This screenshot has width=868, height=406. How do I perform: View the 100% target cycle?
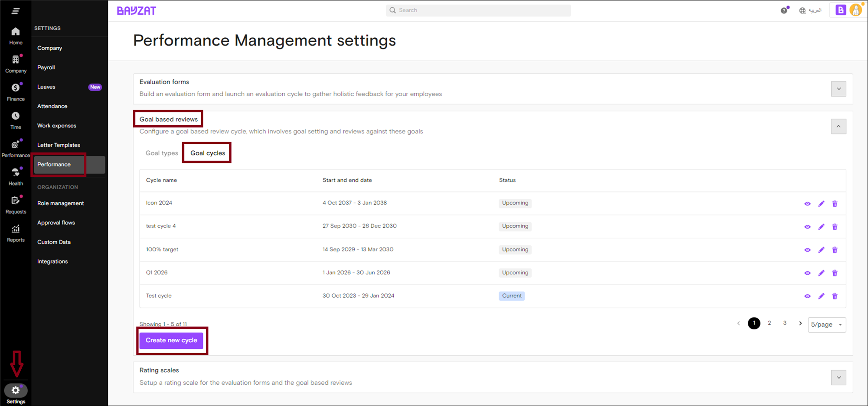[807, 250]
